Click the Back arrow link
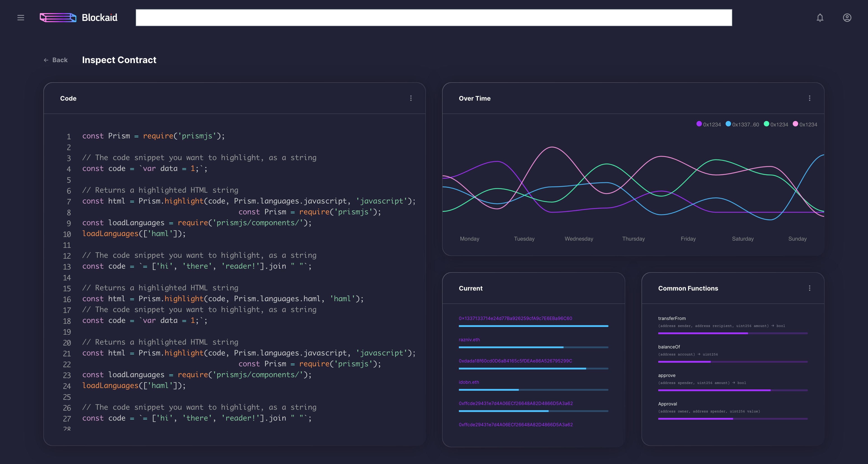The width and height of the screenshot is (868, 464). pyautogui.click(x=56, y=60)
